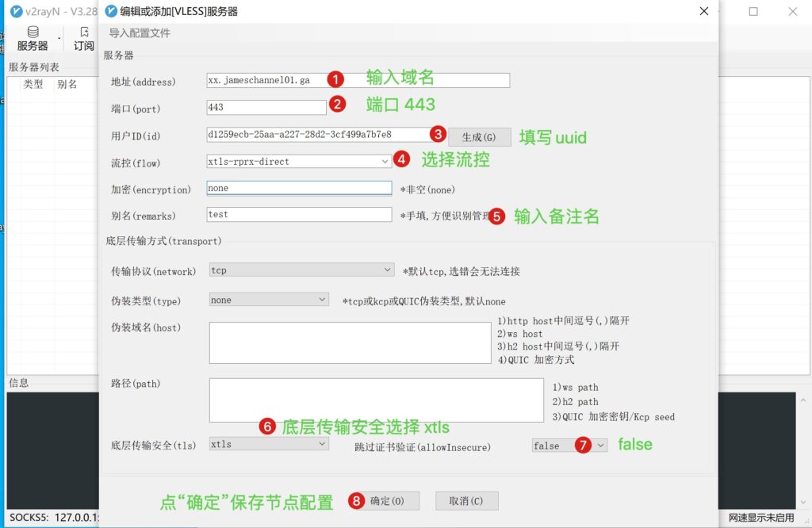
Task: Click the 生成(G) button to generate UUID
Action: point(479,137)
